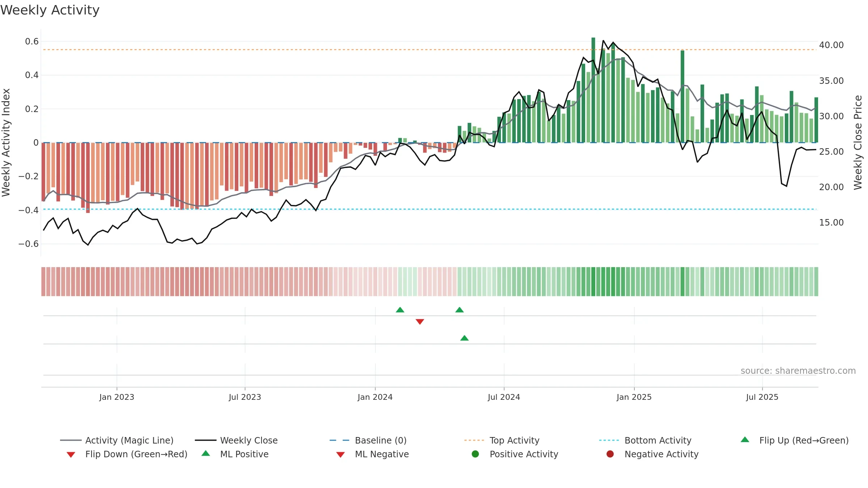
Task: Toggle the Weekly Close legend entry
Action: [236, 440]
